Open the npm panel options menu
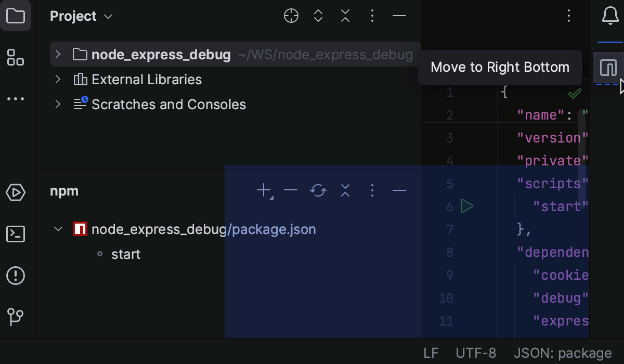Viewport: 624px width, 364px height. [x=372, y=190]
